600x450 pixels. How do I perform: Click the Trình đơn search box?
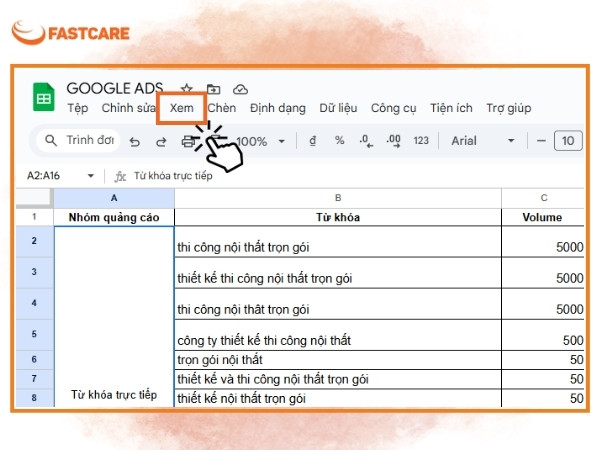pos(78,140)
